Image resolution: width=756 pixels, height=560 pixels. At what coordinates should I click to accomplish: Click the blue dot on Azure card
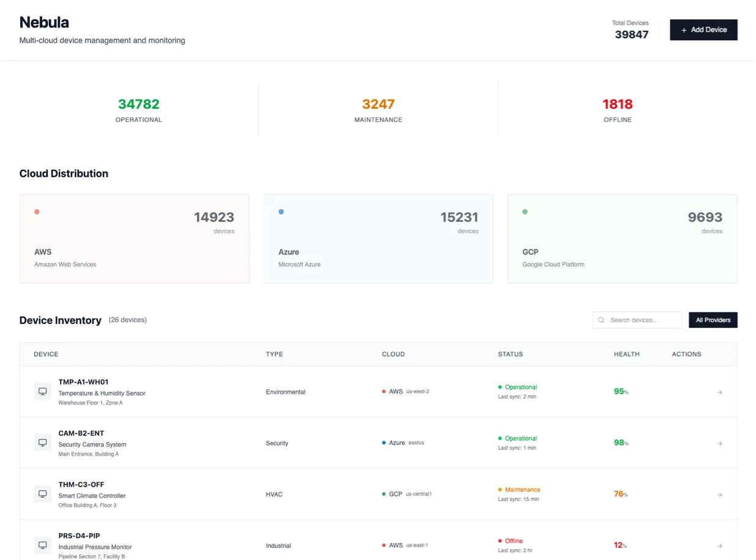point(281,212)
